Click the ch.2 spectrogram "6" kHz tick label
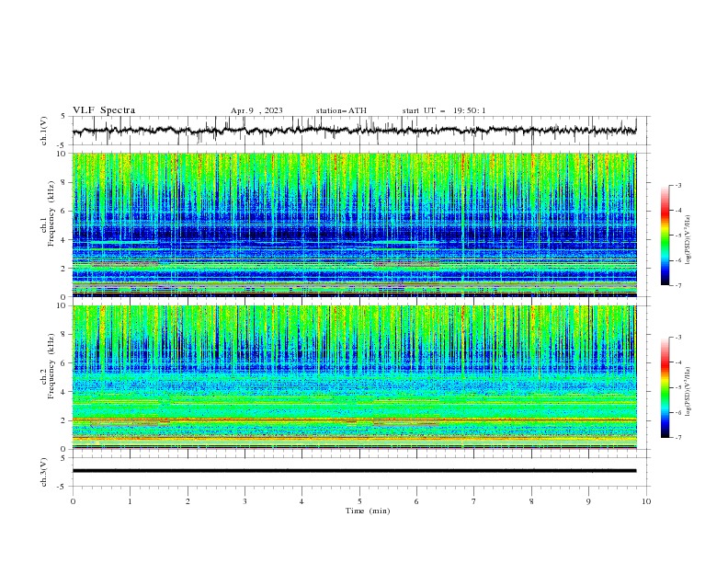 (64, 363)
